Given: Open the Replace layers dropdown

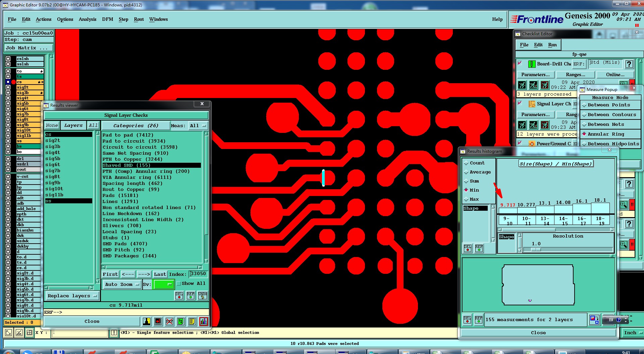Looking at the screenshot, I should pyautogui.click(x=72, y=296).
